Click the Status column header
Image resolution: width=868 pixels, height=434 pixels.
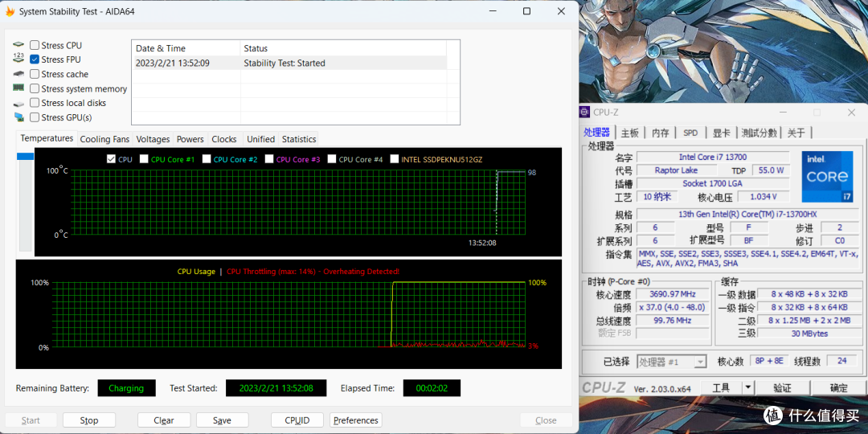[343, 49]
